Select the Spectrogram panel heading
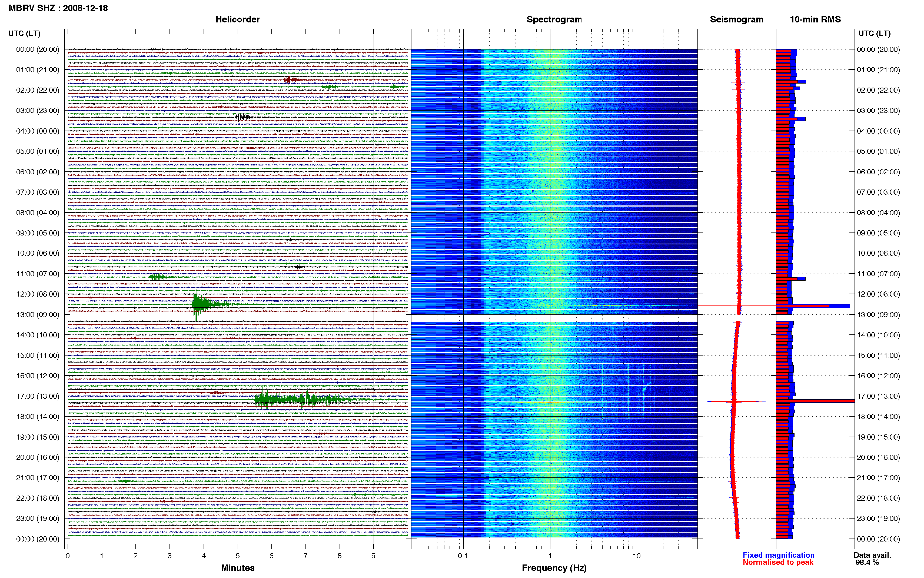924x578 pixels. pyautogui.click(x=554, y=19)
